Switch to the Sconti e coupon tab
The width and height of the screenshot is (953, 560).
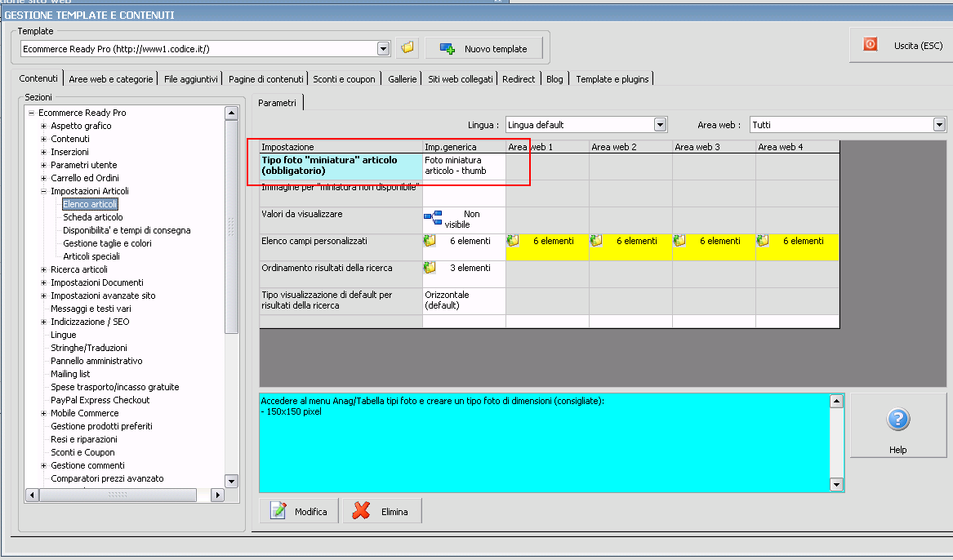point(344,79)
